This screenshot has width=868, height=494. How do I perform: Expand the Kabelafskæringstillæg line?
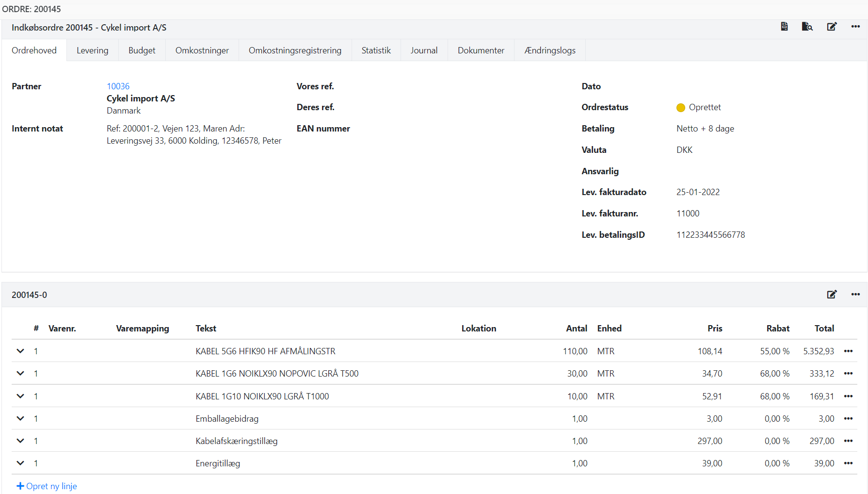pos(20,441)
